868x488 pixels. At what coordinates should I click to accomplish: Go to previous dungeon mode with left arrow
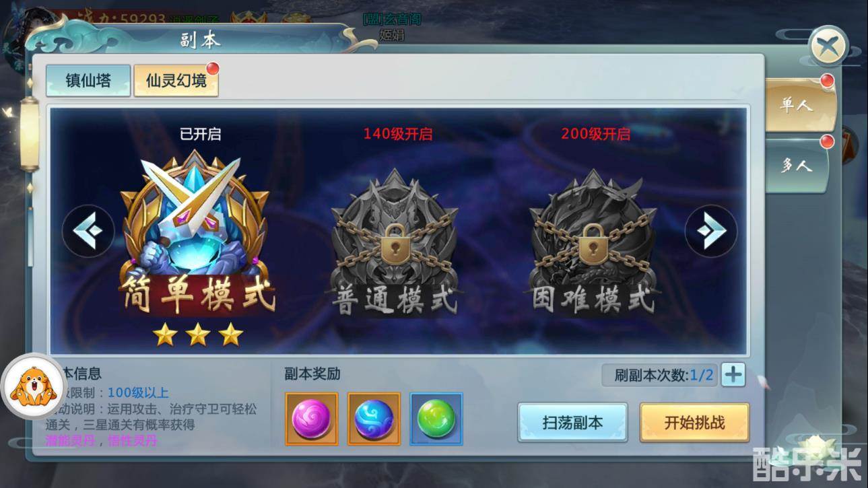[88, 231]
